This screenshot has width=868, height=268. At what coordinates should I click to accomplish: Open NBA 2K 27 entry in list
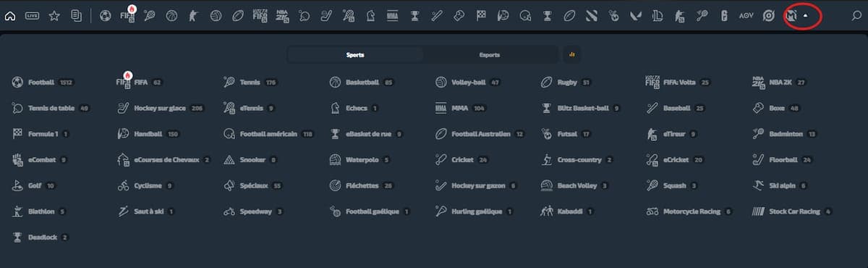779,83
